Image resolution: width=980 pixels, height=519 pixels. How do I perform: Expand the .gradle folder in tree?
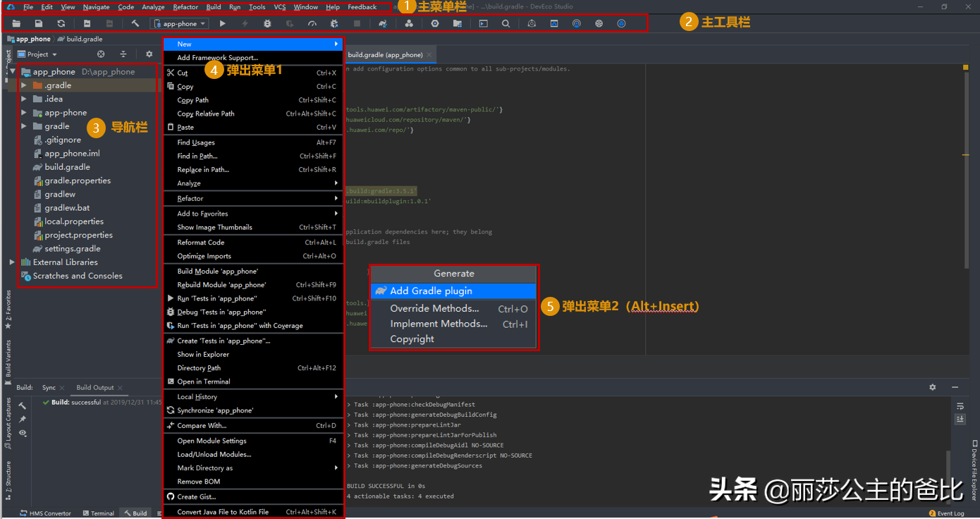[24, 85]
